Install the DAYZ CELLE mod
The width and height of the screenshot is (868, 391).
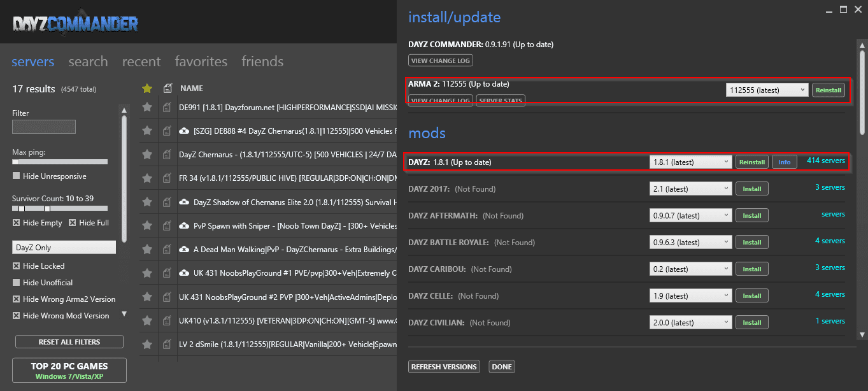(752, 296)
